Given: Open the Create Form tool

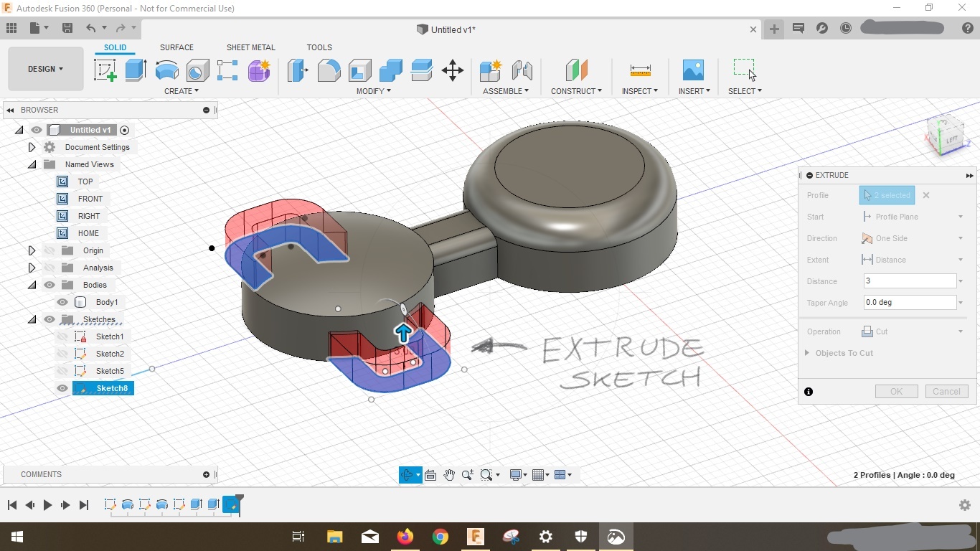Looking at the screenshot, I should (x=259, y=70).
